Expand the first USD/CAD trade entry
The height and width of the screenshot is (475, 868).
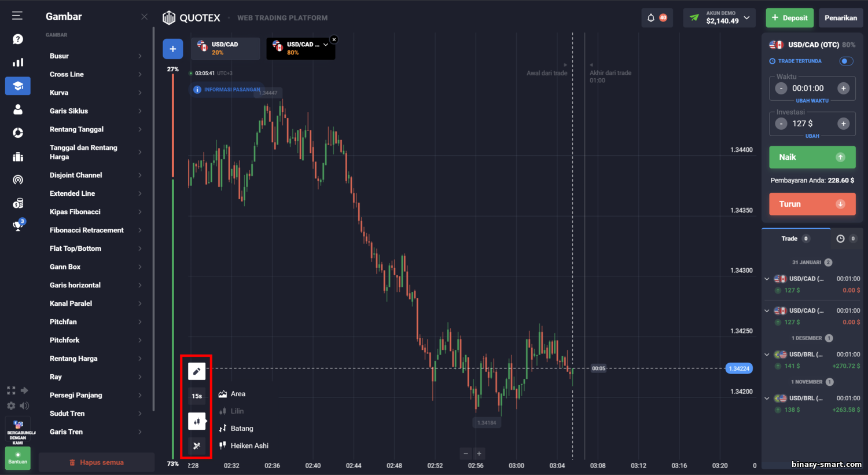[x=767, y=279]
